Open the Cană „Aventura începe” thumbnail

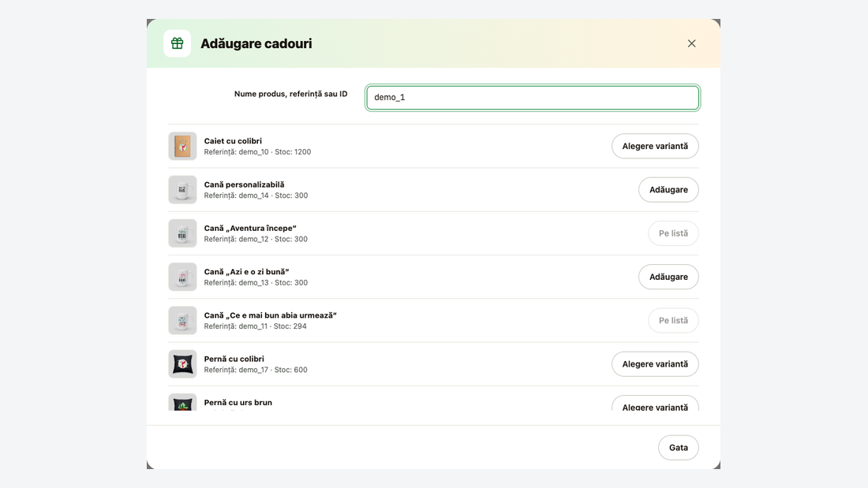tap(183, 233)
